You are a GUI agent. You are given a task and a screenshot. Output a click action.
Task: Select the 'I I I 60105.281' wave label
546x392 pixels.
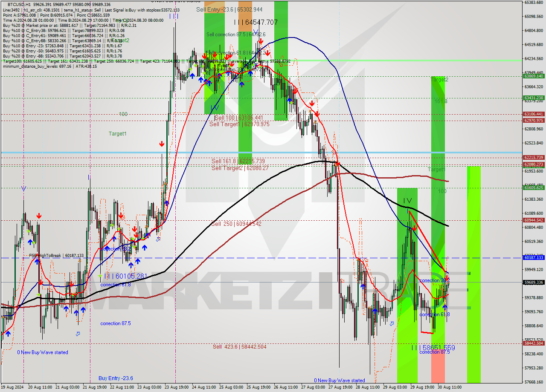tap(126, 276)
